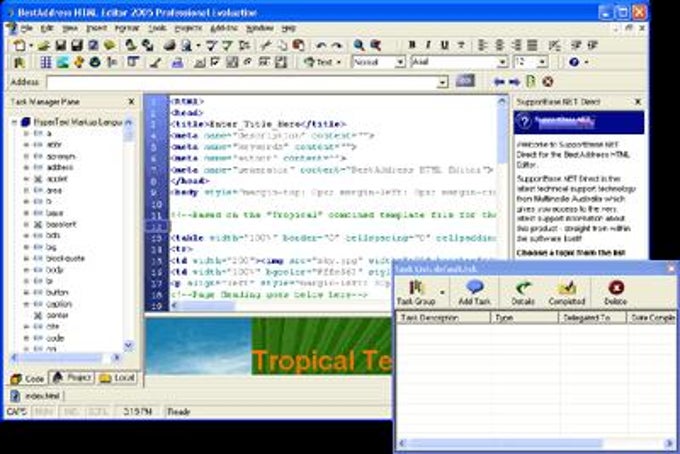Toggle Align Right paragraph alignment
This screenshot has height=454, width=680.
[x=516, y=45]
